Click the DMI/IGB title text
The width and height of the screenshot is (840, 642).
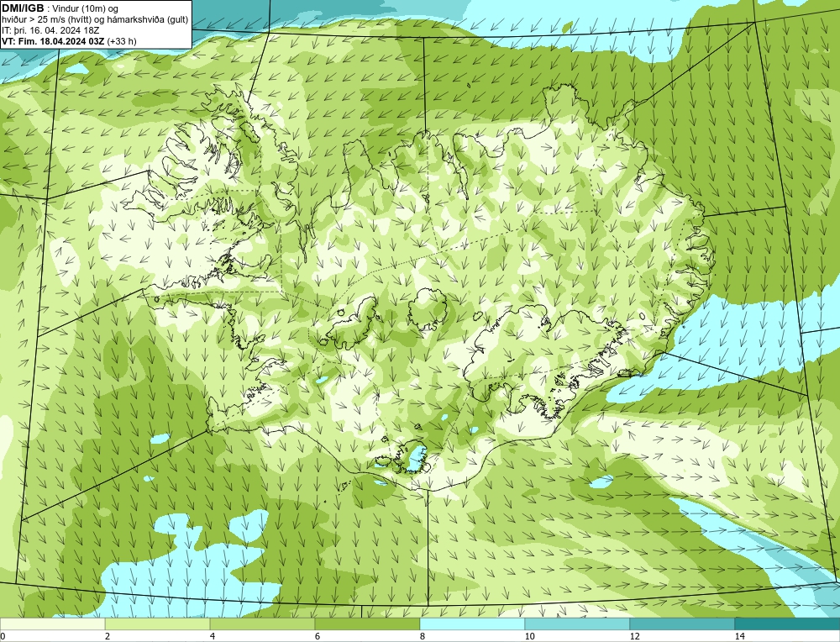[24, 8]
